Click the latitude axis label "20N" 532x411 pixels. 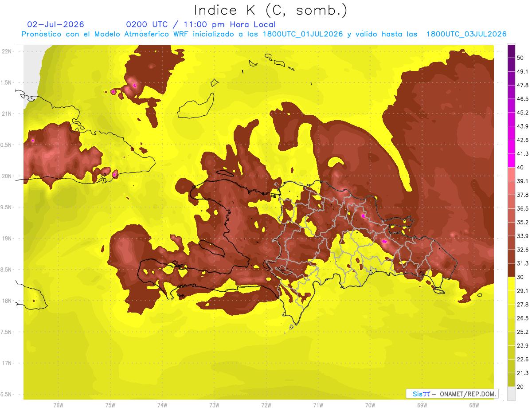click(x=7, y=176)
